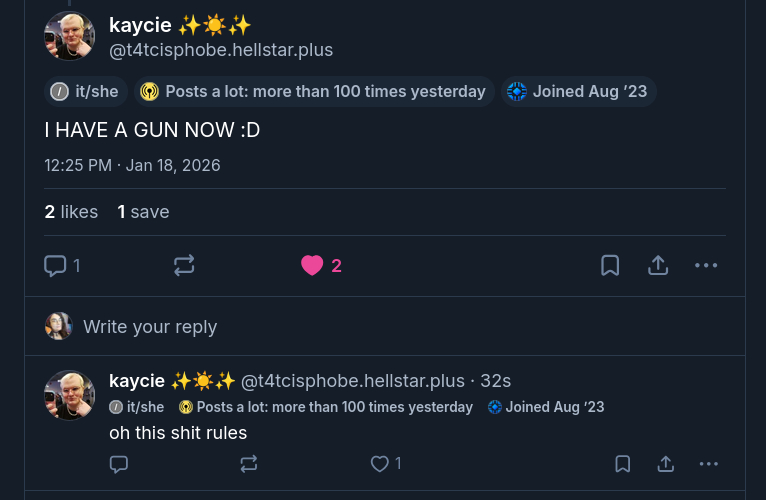This screenshot has width=766, height=500.
Task: Bookmark the "oh this shit rules" reply
Action: coord(622,464)
